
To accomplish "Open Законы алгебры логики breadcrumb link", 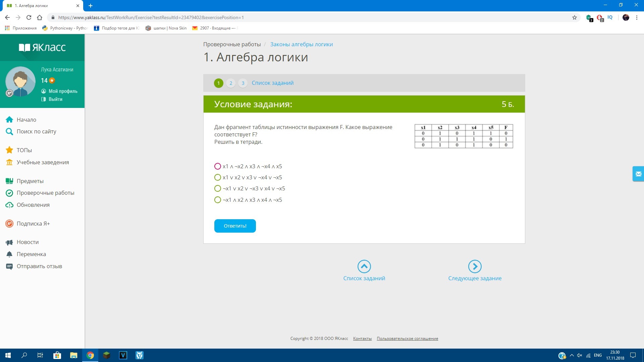I will pyautogui.click(x=301, y=44).
